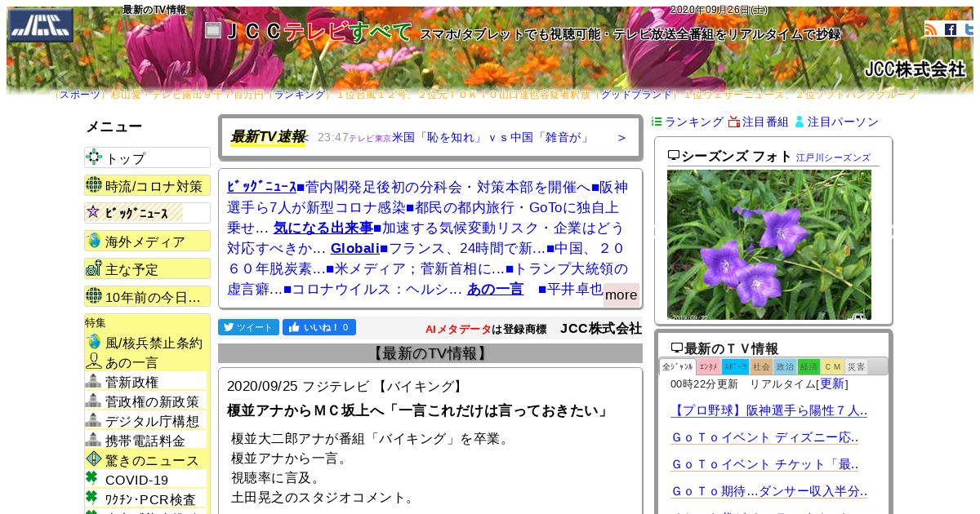Click the トップ menu icon

(x=94, y=157)
